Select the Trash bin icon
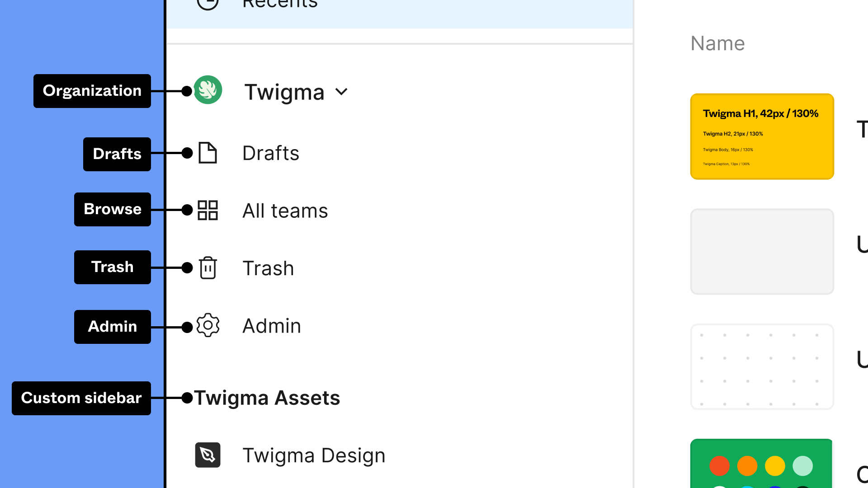The width and height of the screenshot is (868, 488). [208, 267]
